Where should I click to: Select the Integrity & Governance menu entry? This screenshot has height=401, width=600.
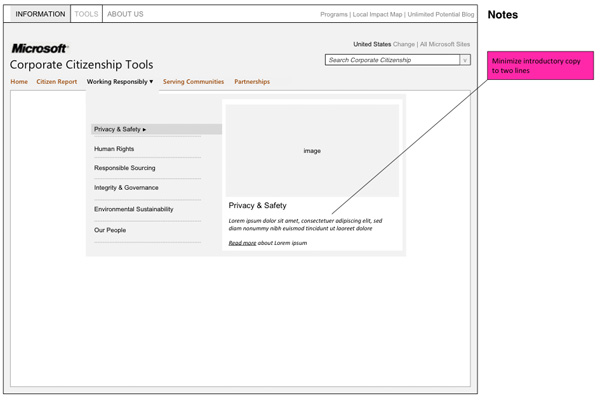point(126,187)
